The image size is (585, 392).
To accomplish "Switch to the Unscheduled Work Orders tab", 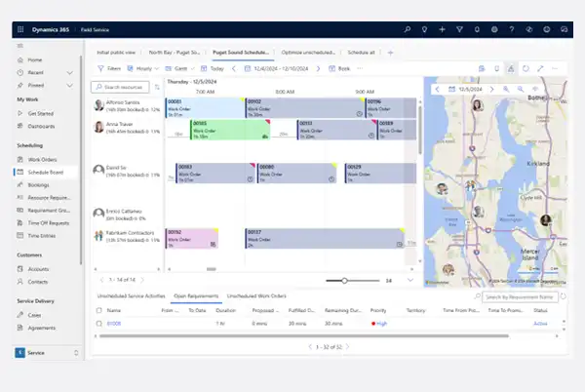I will pyautogui.click(x=256, y=294).
